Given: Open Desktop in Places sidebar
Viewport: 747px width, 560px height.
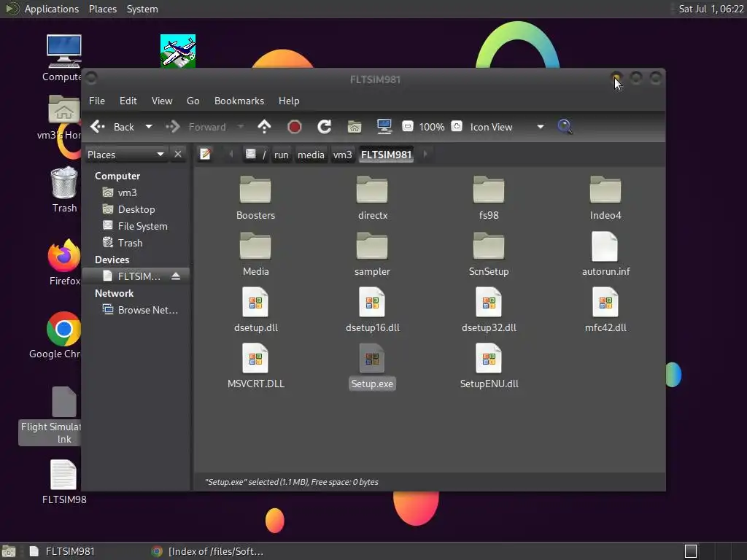Looking at the screenshot, I should 136,209.
